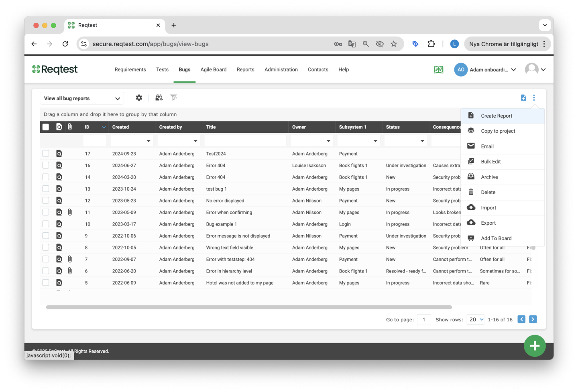578x392 pixels.
Task: Click the AO project avatar
Action: point(461,70)
